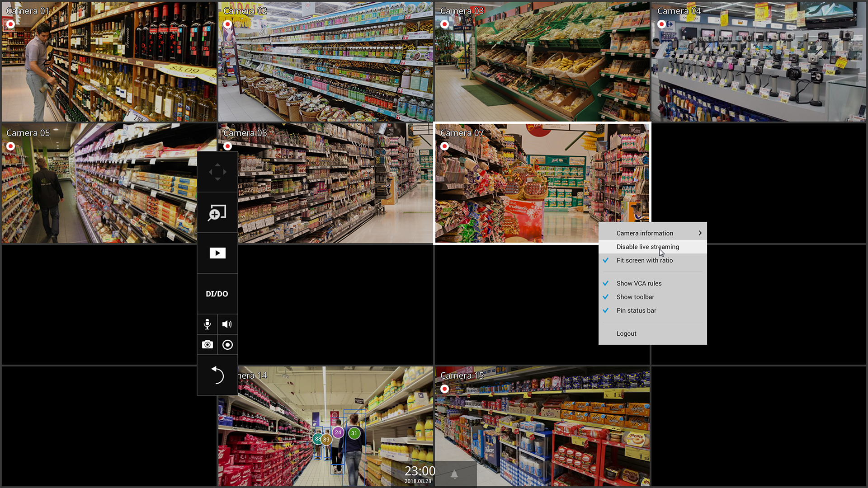This screenshot has width=868, height=488.
Task: Start manual recording with the record icon
Action: [x=227, y=345]
